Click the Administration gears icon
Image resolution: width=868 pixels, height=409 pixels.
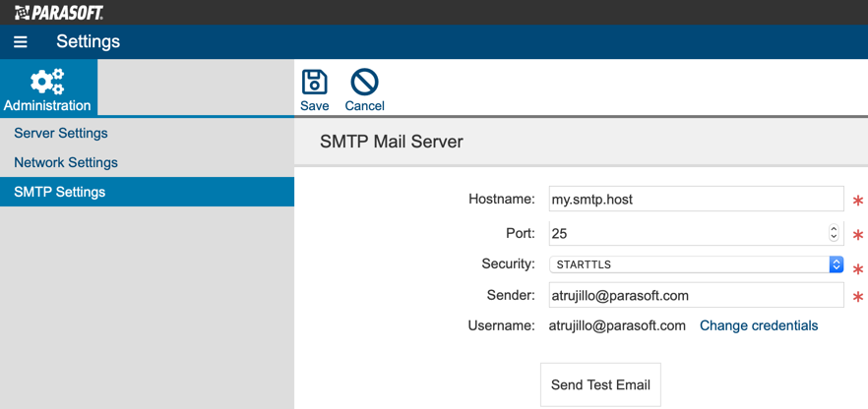click(47, 82)
